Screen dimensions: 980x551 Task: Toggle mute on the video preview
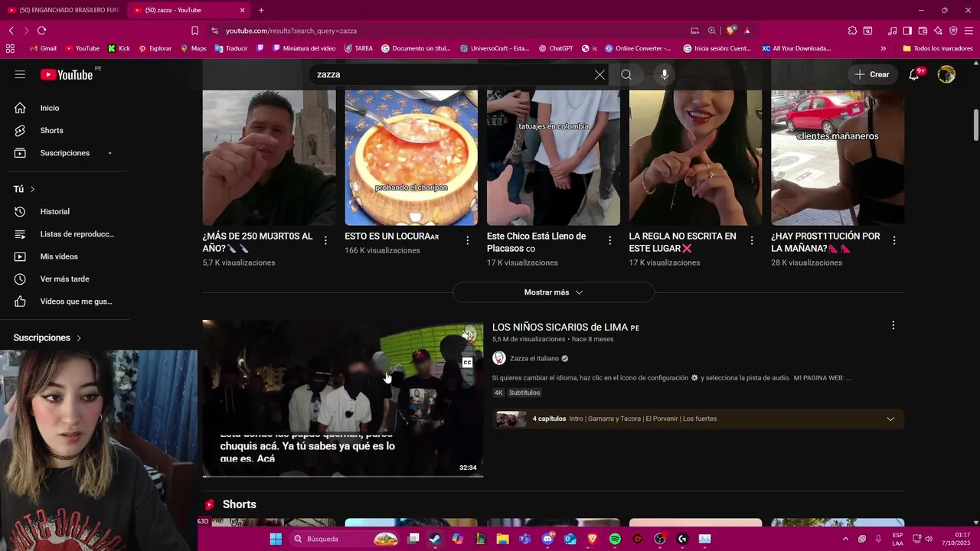point(468,335)
